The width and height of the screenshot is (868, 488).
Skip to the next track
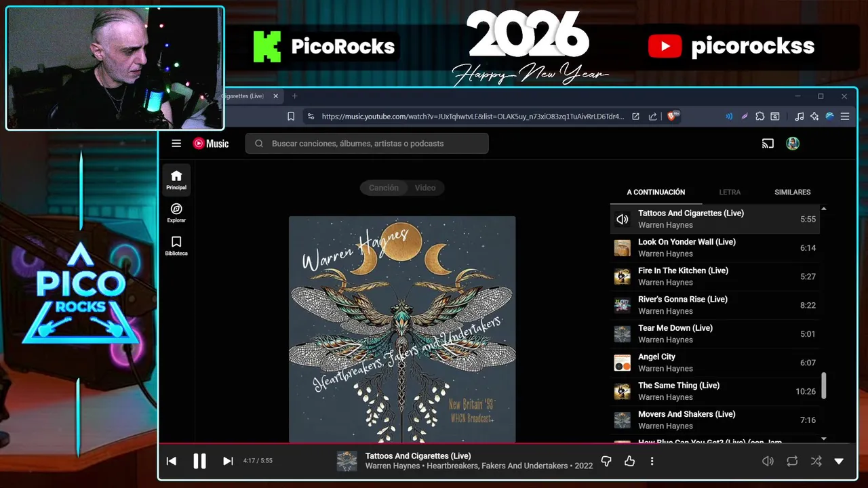click(x=228, y=461)
